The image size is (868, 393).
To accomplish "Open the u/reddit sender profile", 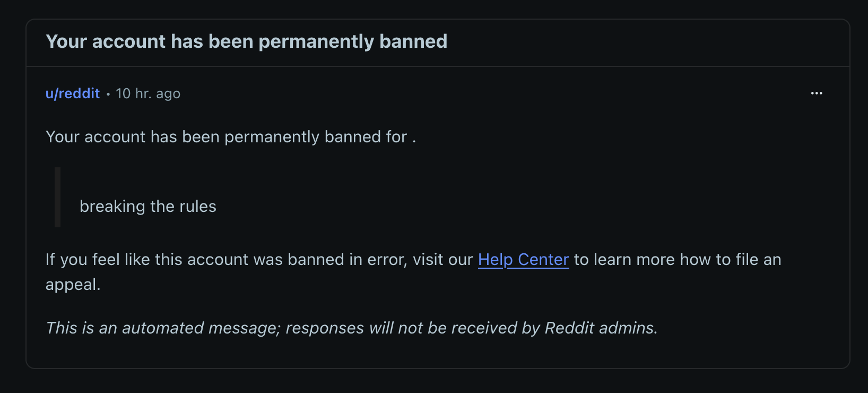I will click(73, 93).
